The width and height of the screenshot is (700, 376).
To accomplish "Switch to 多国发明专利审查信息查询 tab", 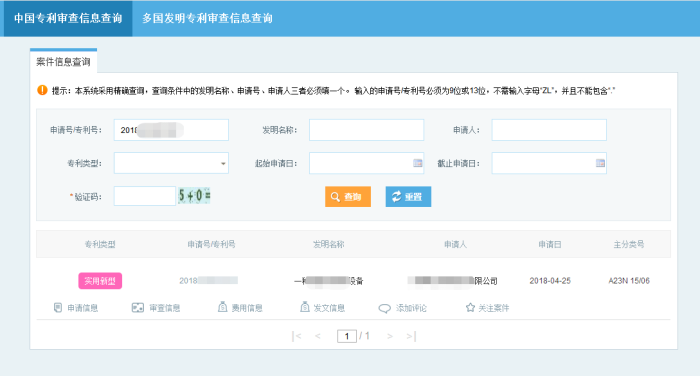I will [207, 18].
